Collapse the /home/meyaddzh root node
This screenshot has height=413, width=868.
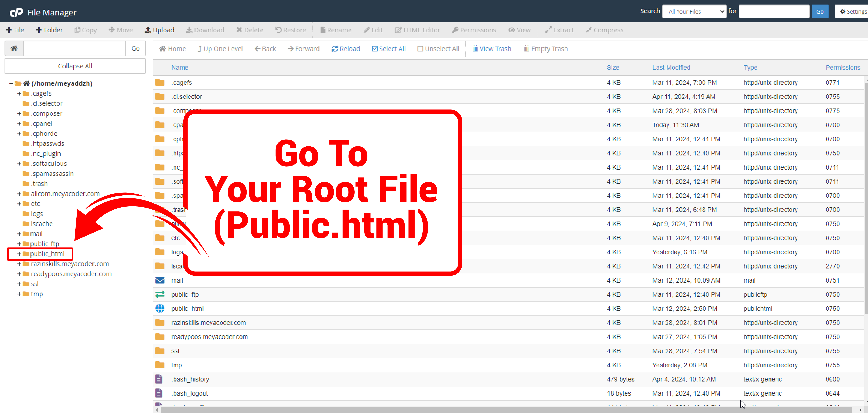[x=11, y=83]
